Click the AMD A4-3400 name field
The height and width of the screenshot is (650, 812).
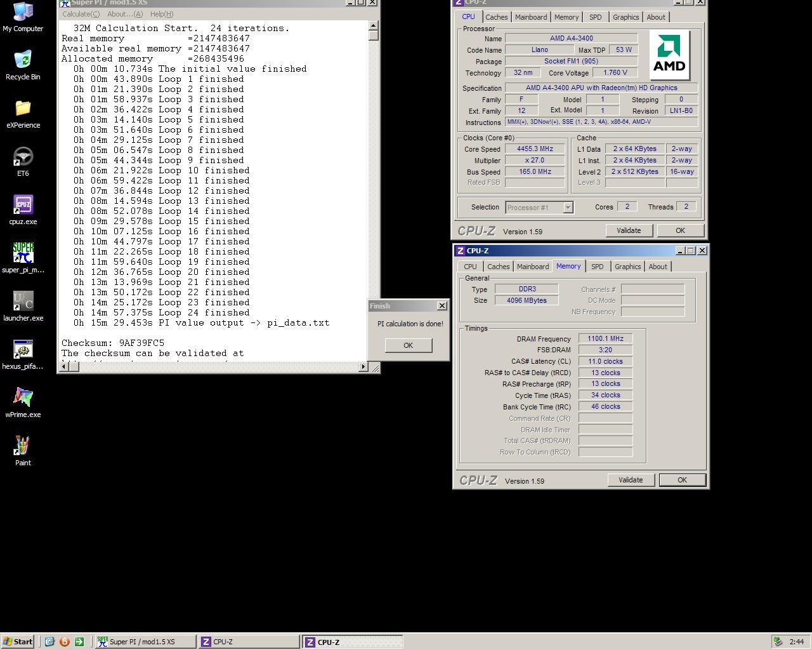coord(571,38)
